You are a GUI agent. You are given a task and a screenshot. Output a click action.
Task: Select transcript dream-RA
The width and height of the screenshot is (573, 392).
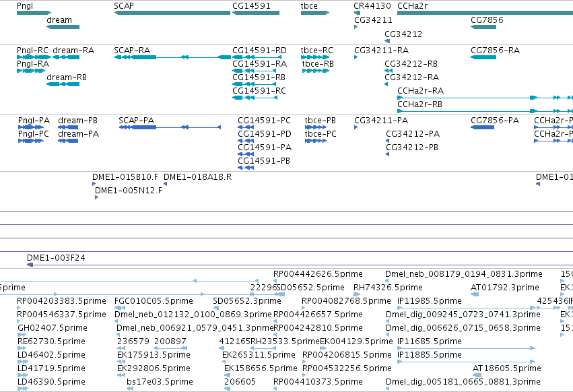point(73,51)
